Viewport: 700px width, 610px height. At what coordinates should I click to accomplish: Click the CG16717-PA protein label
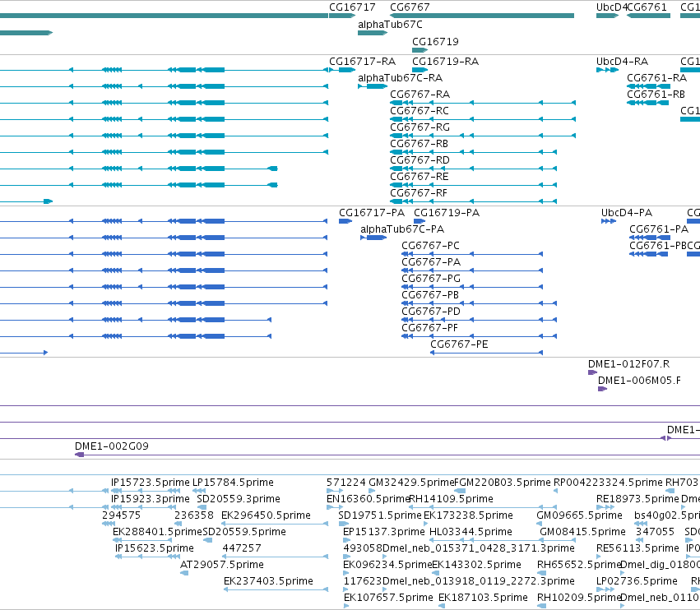pos(372,212)
